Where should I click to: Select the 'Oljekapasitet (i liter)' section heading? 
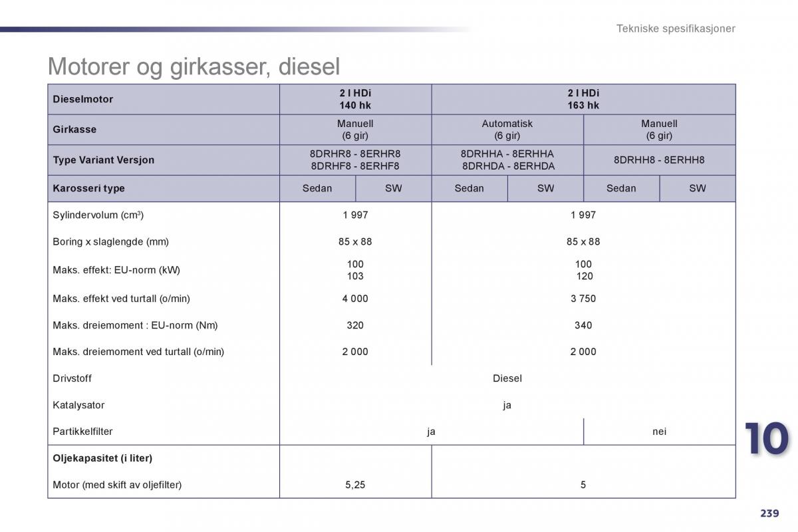click(x=102, y=458)
